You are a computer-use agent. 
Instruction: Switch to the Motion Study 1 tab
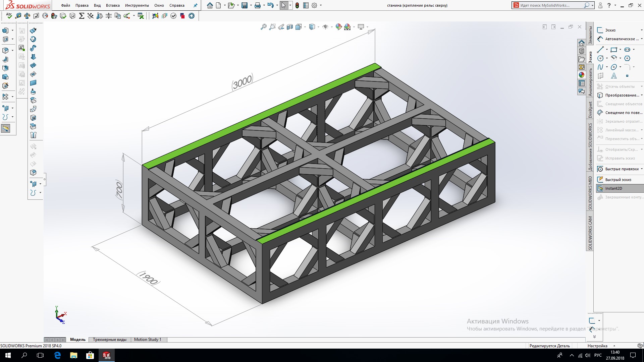(148, 340)
